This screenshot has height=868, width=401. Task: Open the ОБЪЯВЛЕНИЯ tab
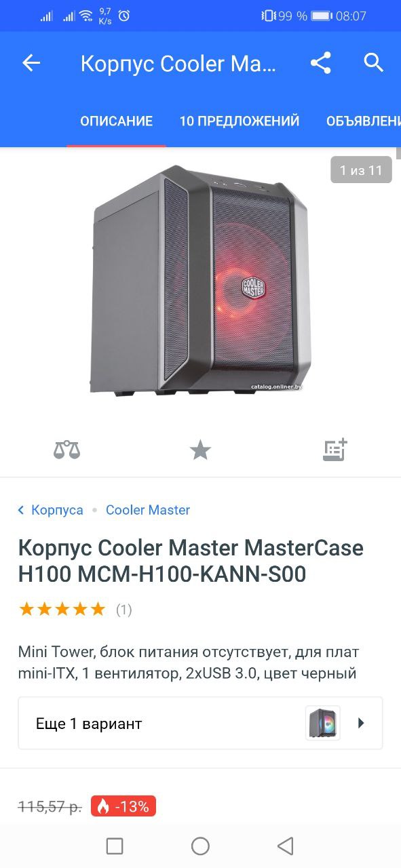(x=363, y=121)
